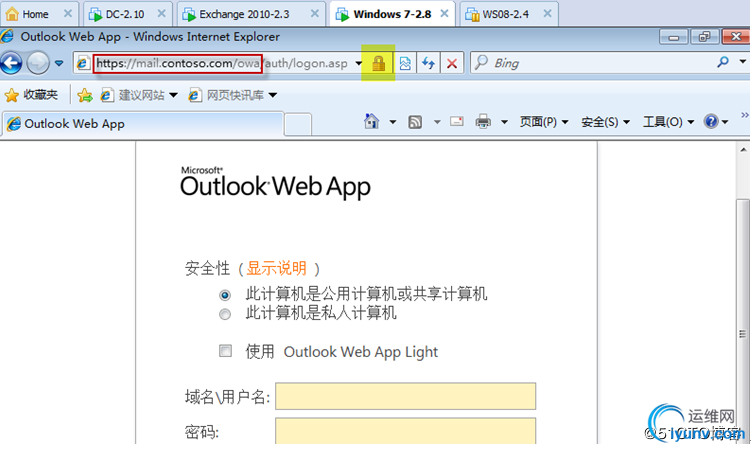Click the Print icon
The width and height of the screenshot is (751, 450).
pyautogui.click(x=483, y=122)
